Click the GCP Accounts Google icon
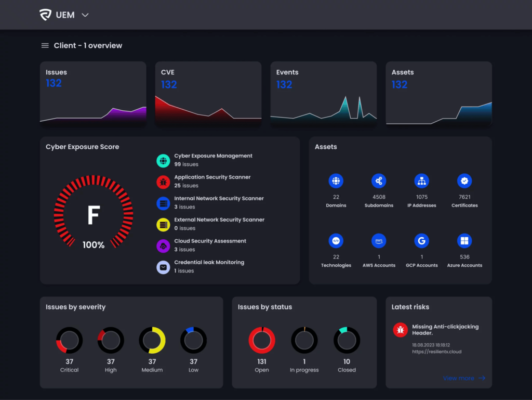Image resolution: width=532 pixels, height=400 pixels. pyautogui.click(x=421, y=241)
